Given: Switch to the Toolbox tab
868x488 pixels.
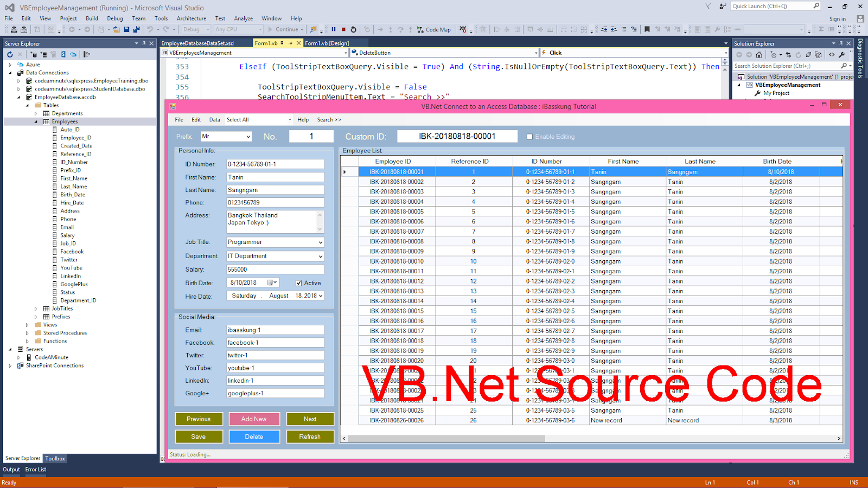Looking at the screenshot, I should click(55, 459).
